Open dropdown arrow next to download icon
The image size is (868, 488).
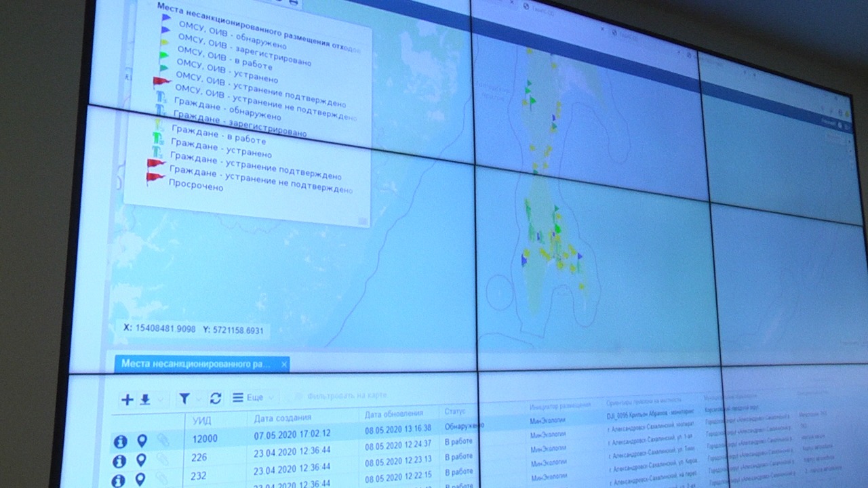(x=159, y=400)
